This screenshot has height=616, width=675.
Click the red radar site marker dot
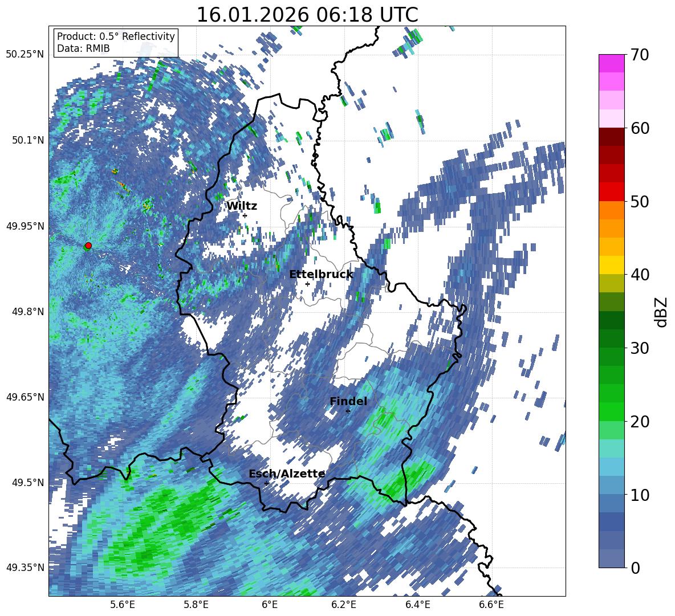[88, 246]
